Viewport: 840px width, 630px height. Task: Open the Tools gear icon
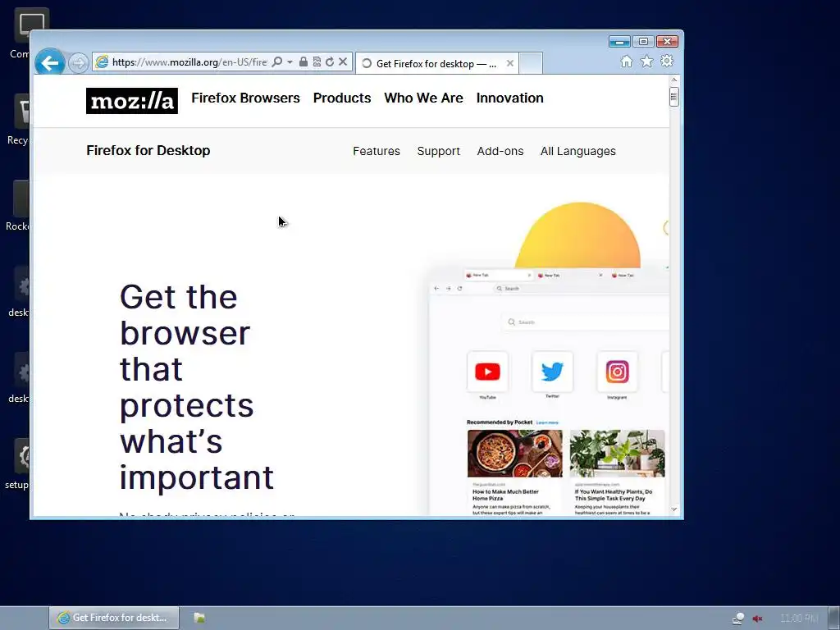[x=667, y=62]
